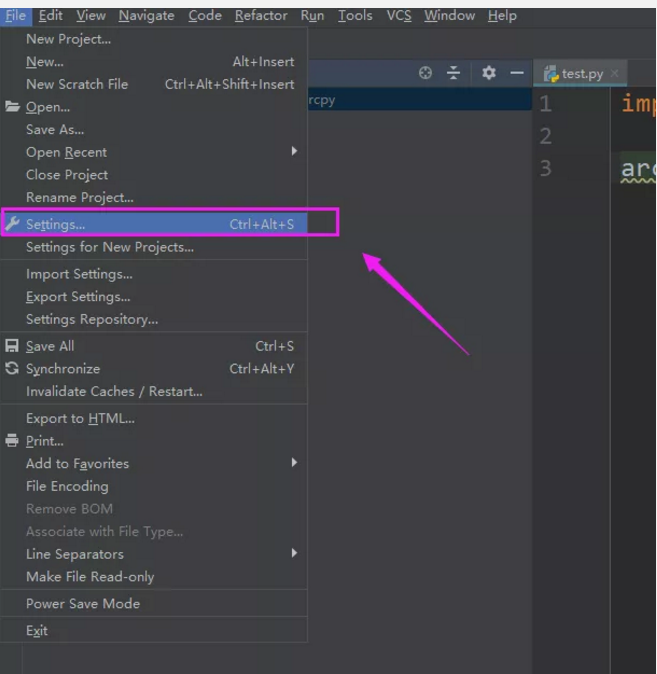Select File Encoding entry
This screenshot has width=657, height=674.
pos(154,486)
